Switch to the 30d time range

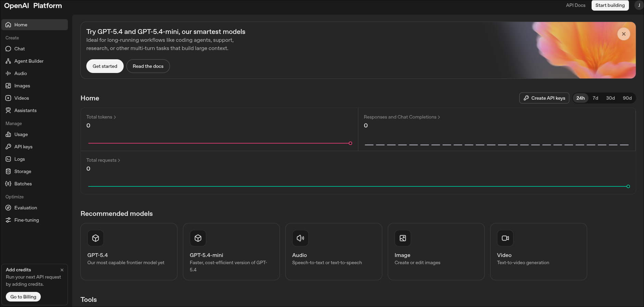click(x=610, y=98)
